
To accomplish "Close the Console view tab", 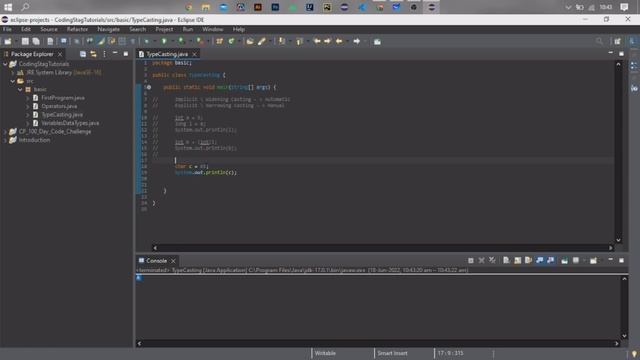I will pos(173,260).
